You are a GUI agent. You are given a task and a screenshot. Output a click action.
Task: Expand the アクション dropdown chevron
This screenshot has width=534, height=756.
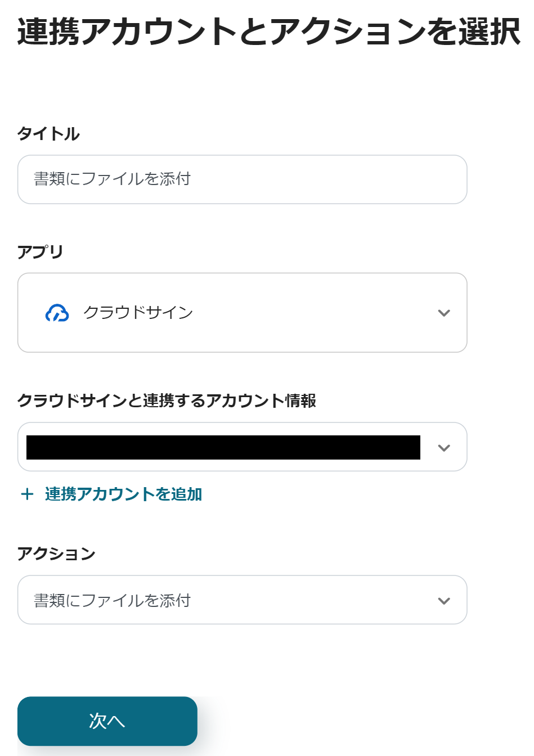coord(444,601)
